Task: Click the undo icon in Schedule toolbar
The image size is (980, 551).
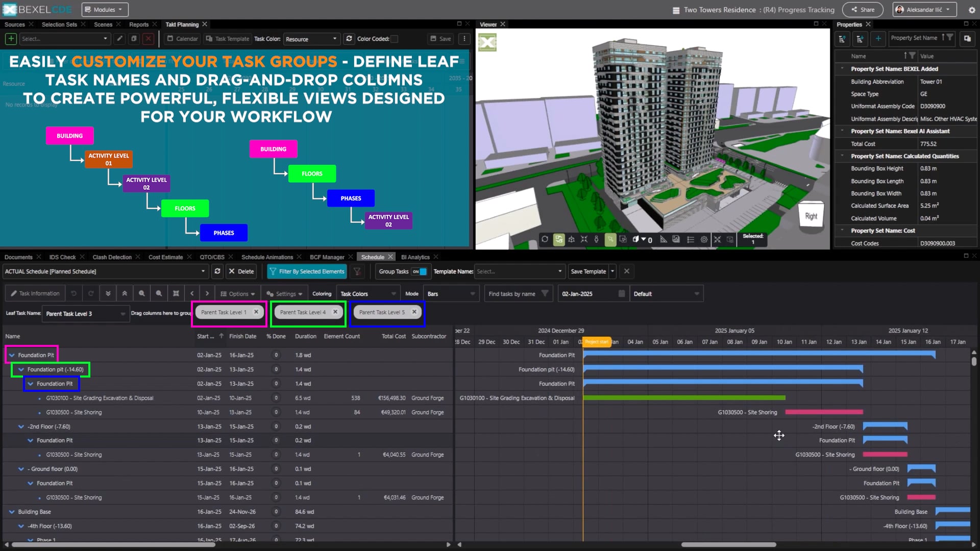Action: tap(74, 294)
